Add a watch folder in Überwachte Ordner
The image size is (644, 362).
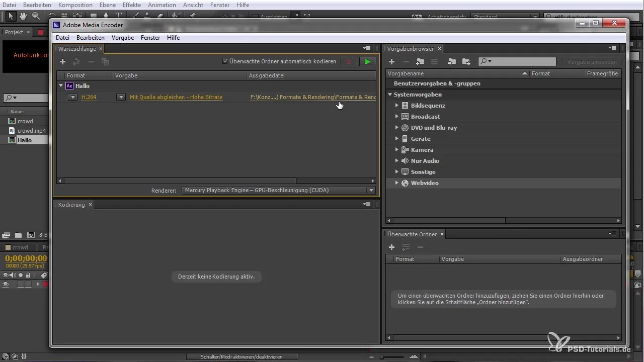click(x=391, y=247)
